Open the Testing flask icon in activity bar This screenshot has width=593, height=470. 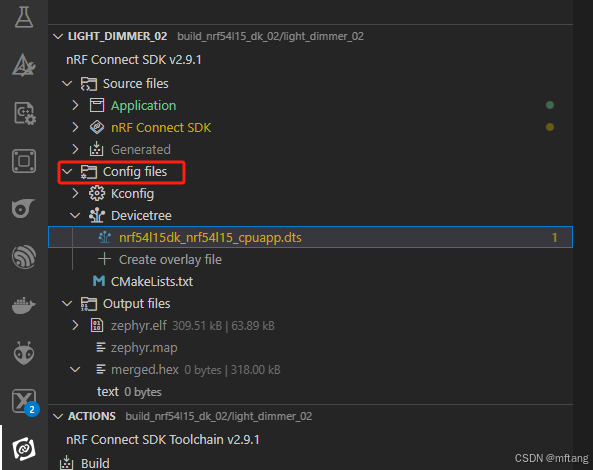point(24,17)
